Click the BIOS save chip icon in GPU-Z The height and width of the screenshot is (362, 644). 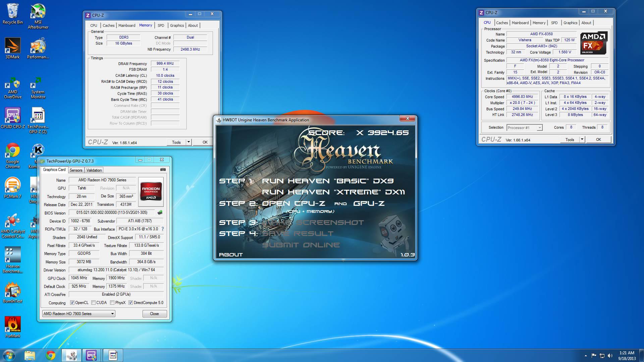pyautogui.click(x=160, y=212)
